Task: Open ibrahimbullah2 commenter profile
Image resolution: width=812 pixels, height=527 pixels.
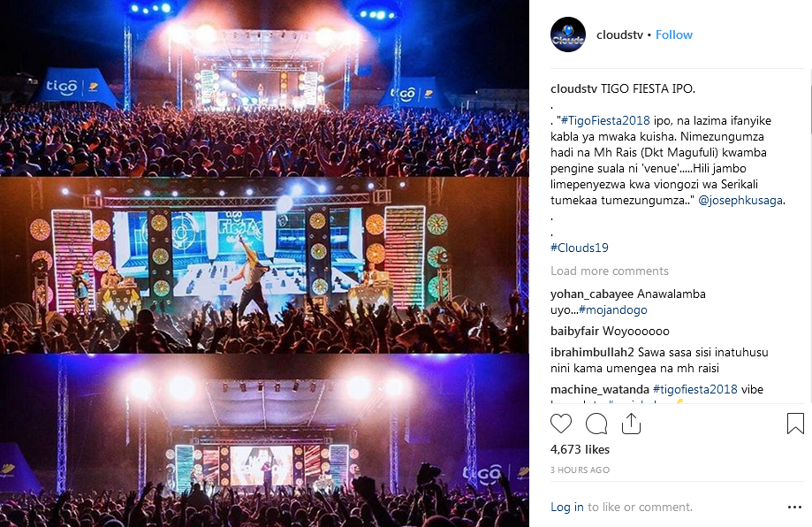Action: pos(592,353)
